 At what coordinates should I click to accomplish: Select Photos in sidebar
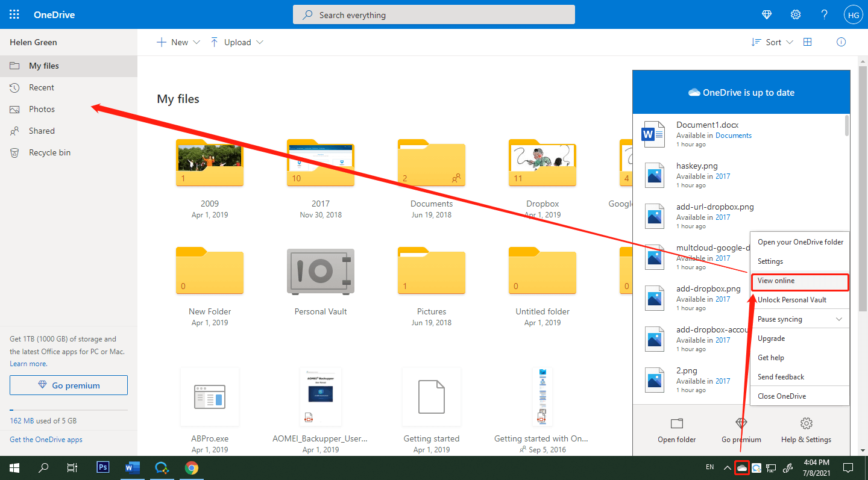point(69,109)
